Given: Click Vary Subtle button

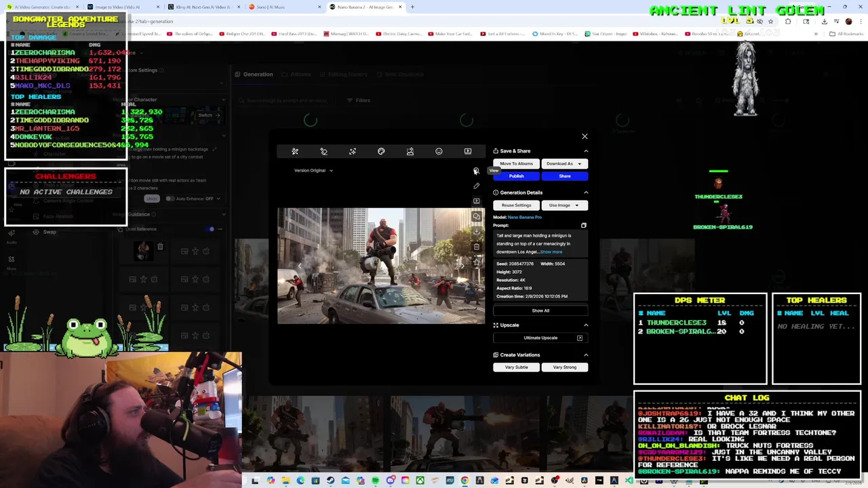Looking at the screenshot, I should pyautogui.click(x=516, y=367).
